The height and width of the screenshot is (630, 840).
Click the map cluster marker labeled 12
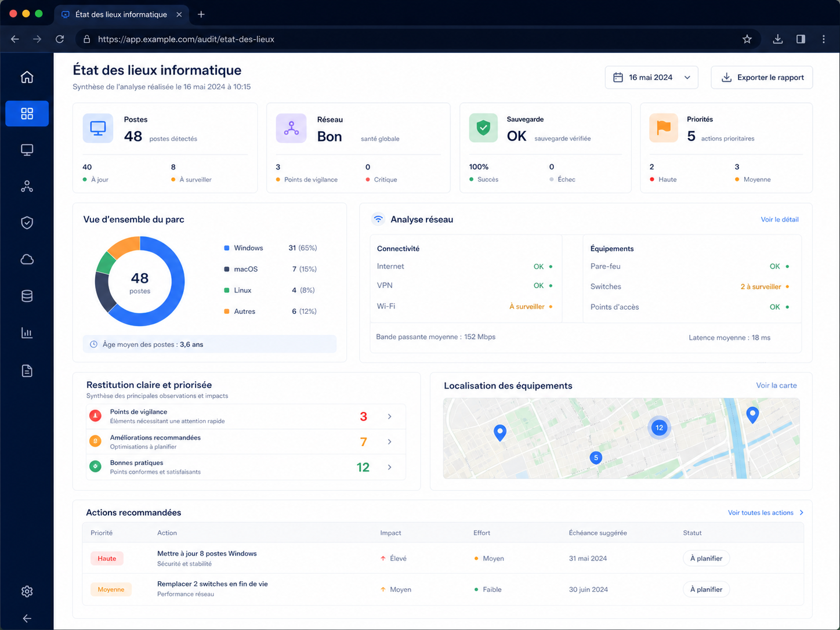pyautogui.click(x=659, y=428)
